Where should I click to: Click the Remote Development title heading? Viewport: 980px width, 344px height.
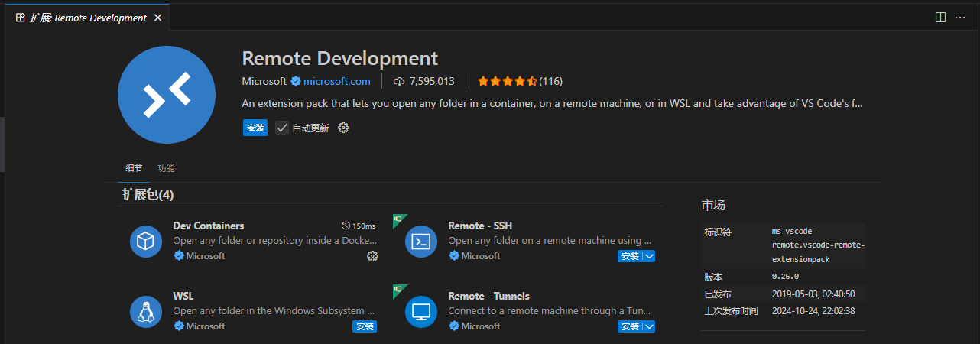[340, 58]
